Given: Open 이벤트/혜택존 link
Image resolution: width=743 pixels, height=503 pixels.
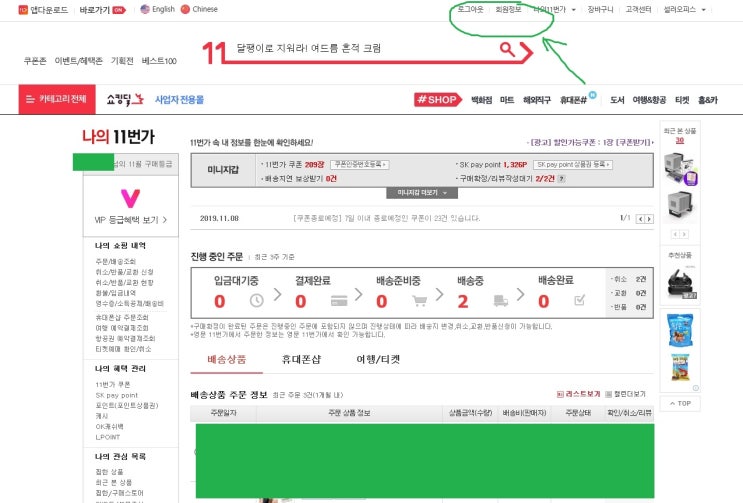Looking at the screenshot, I should tap(79, 61).
